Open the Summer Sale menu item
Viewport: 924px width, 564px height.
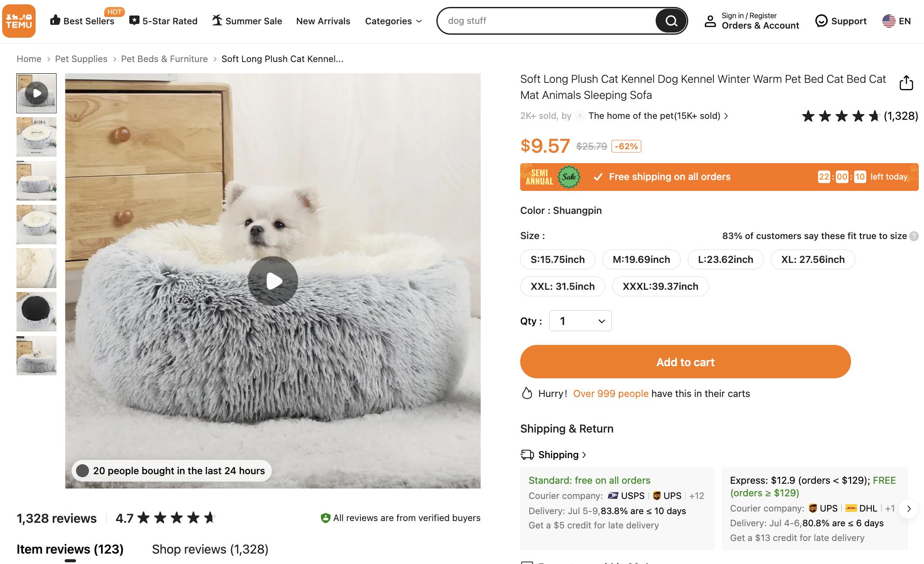pos(247,21)
